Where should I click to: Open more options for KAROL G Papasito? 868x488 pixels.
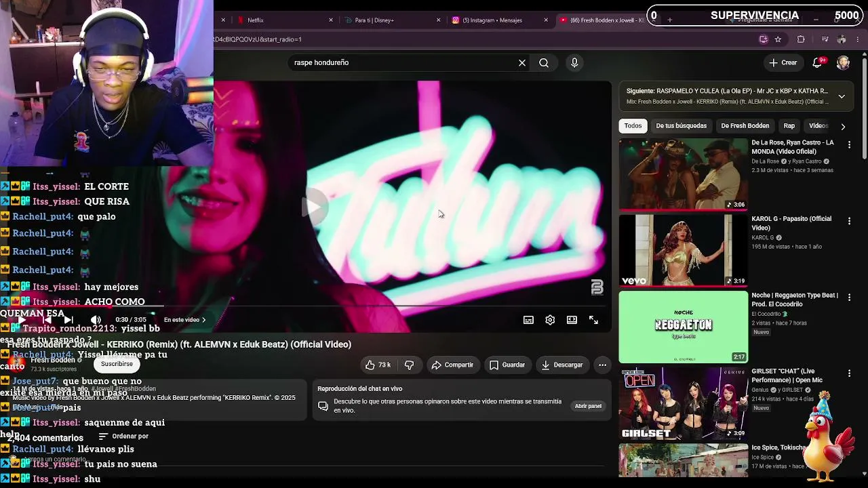tap(849, 221)
